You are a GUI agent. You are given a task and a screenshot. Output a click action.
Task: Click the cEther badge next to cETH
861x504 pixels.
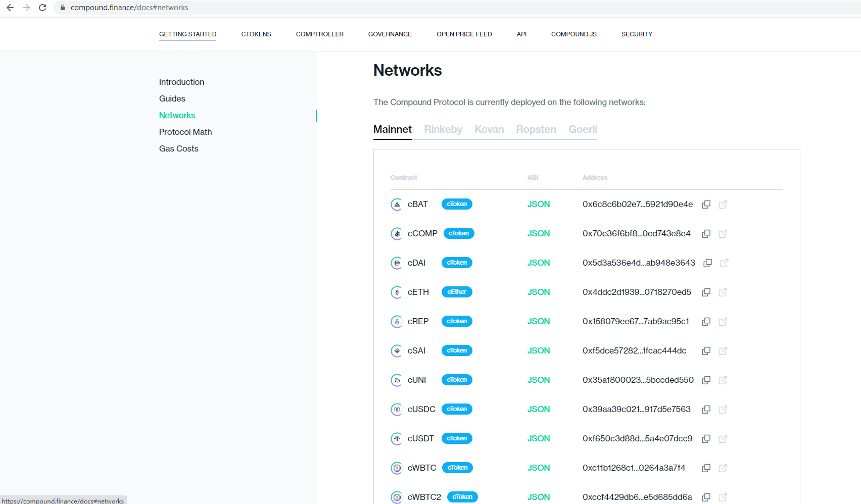click(x=457, y=292)
